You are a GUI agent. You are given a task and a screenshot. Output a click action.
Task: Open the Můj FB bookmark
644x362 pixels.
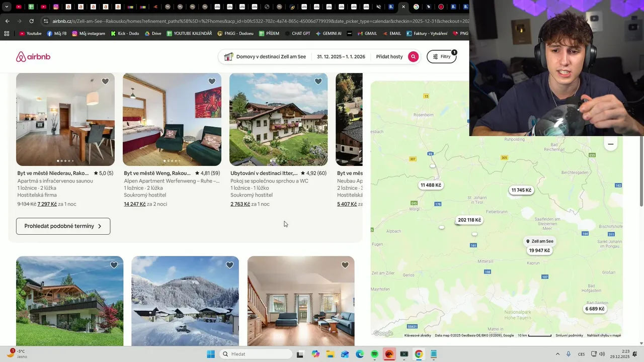(57, 34)
